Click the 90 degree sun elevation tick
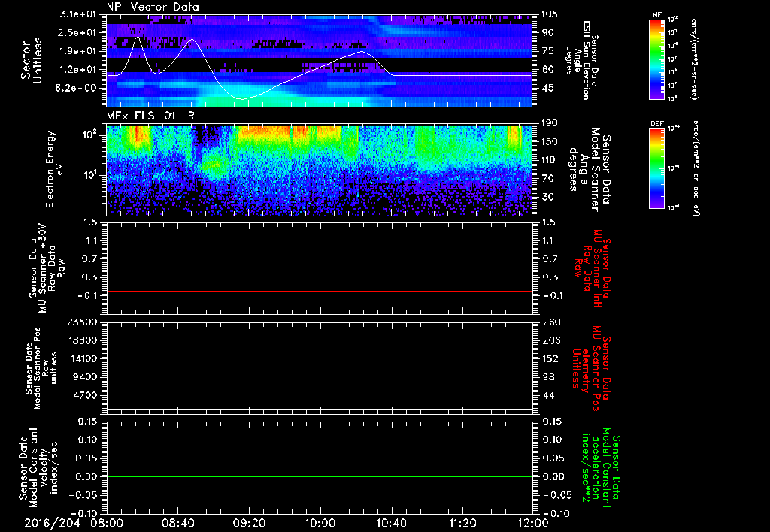Viewport: 770px width, 532px height. (x=547, y=32)
